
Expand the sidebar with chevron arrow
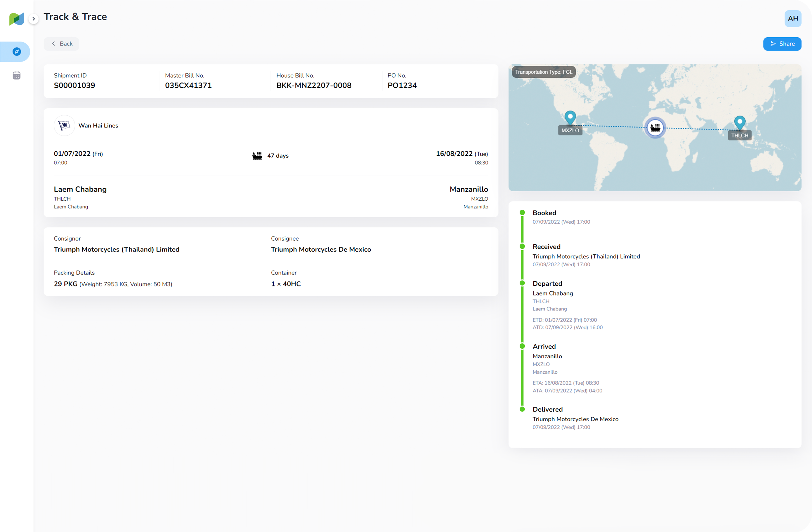[33, 19]
